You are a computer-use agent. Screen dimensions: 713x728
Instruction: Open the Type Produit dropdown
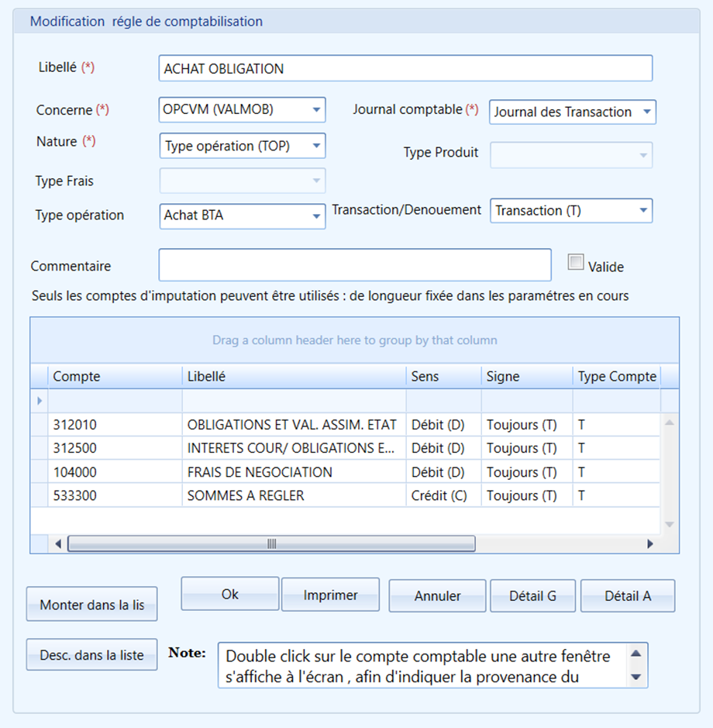[571, 155]
